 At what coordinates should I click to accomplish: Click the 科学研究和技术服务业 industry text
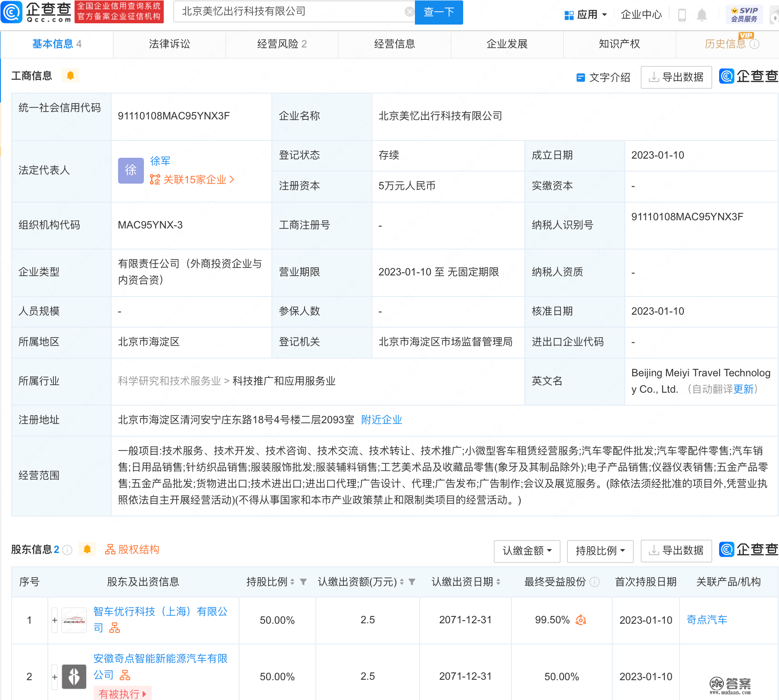(169, 381)
